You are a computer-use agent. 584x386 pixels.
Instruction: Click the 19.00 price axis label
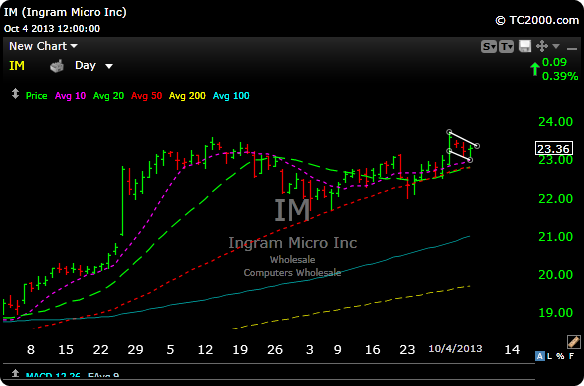click(555, 313)
